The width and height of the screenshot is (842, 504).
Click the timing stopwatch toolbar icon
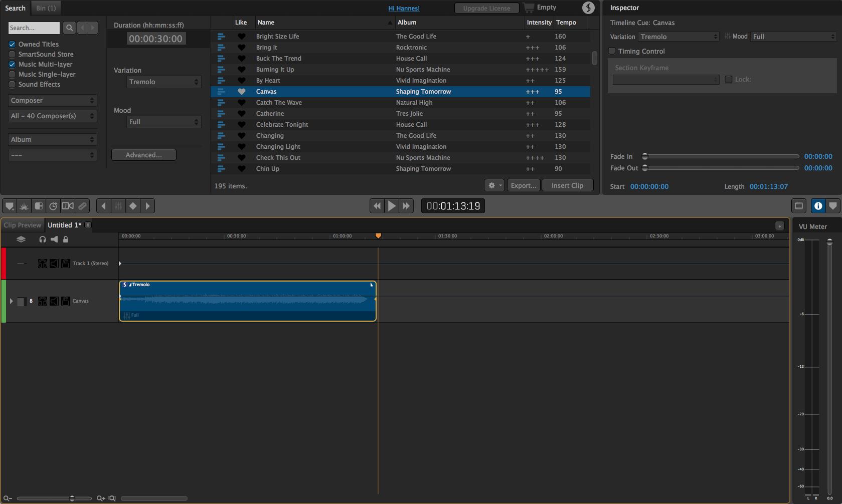click(x=53, y=206)
